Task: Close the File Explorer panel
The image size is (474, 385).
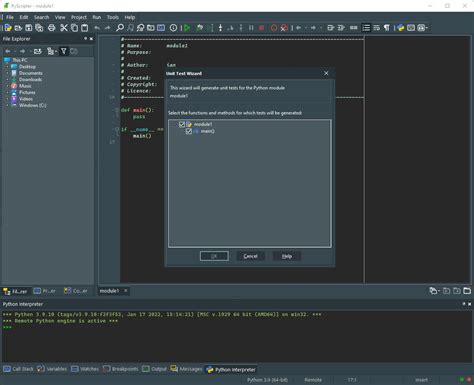Action: [x=91, y=39]
